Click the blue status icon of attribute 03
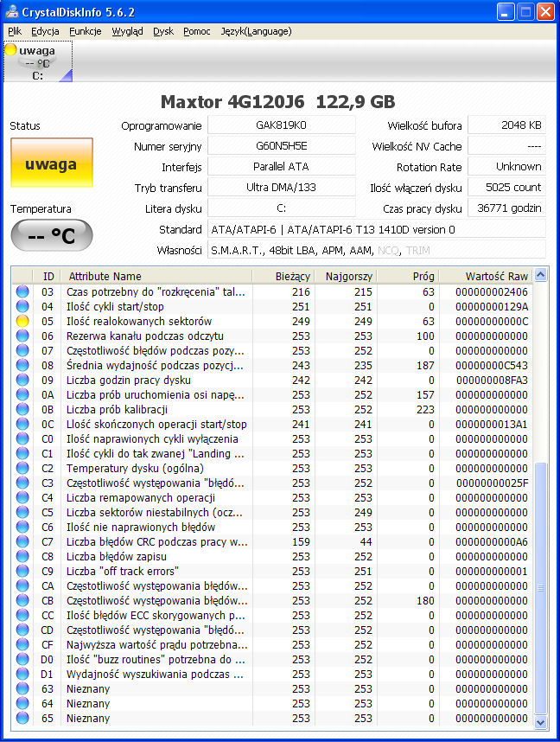 (22, 292)
